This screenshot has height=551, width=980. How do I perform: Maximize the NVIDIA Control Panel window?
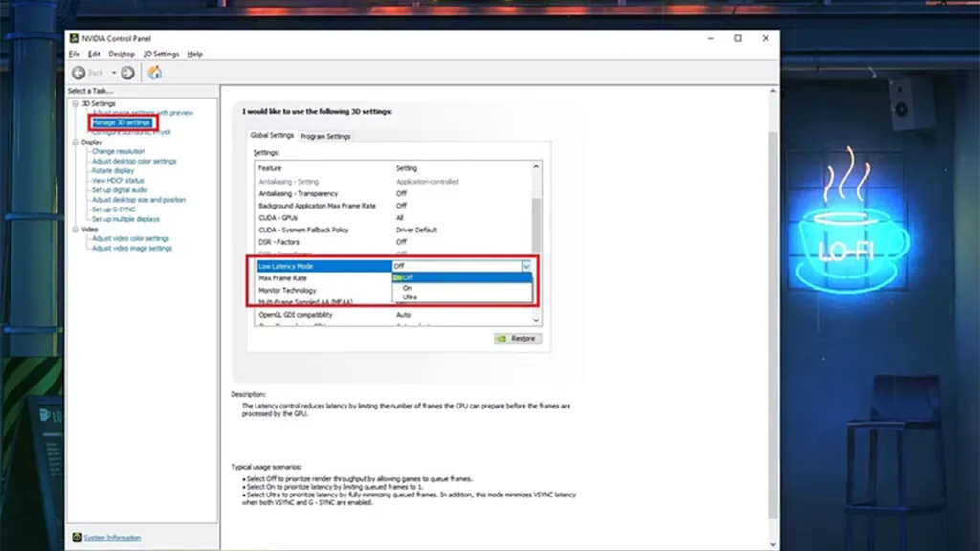tap(738, 38)
